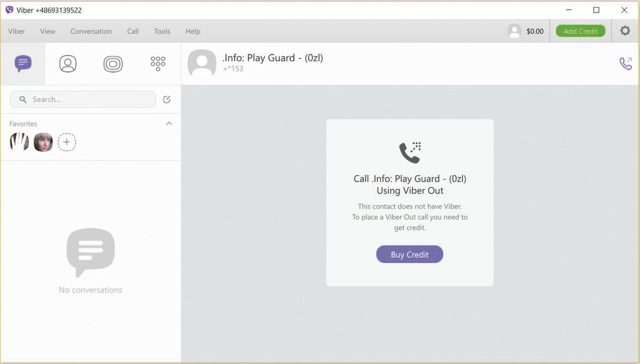
Task: Click the +*153 number text
Action: pos(233,68)
